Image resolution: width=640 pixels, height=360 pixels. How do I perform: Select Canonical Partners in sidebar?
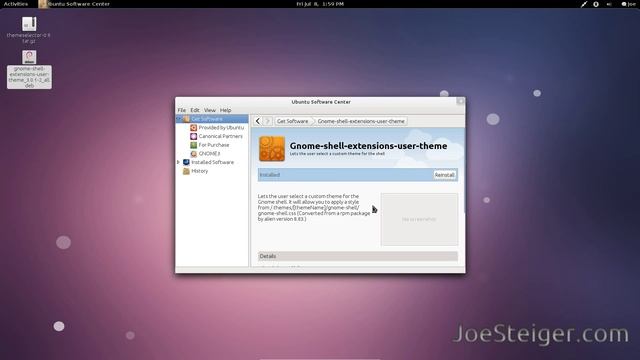click(x=220, y=136)
